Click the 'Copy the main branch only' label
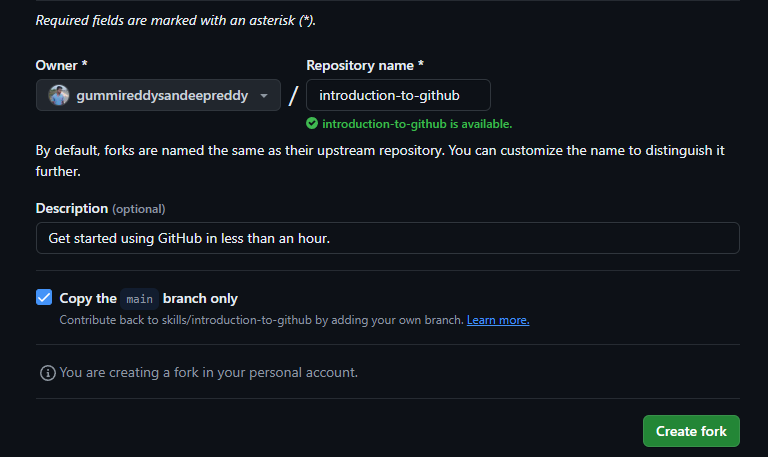This screenshot has width=768, height=457. (148, 298)
